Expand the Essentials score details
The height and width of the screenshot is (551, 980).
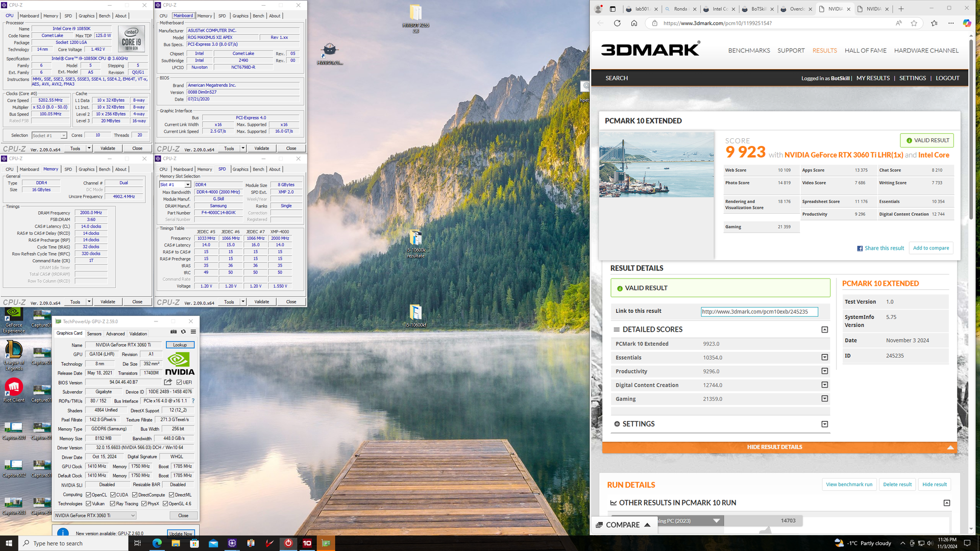[824, 358]
